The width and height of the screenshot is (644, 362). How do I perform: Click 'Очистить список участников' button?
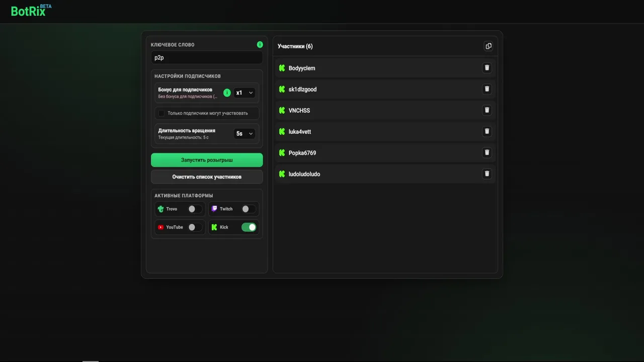click(207, 177)
